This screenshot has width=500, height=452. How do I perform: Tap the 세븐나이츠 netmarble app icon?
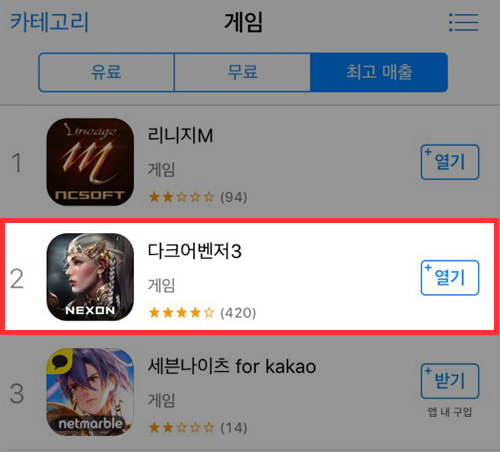pos(90,392)
